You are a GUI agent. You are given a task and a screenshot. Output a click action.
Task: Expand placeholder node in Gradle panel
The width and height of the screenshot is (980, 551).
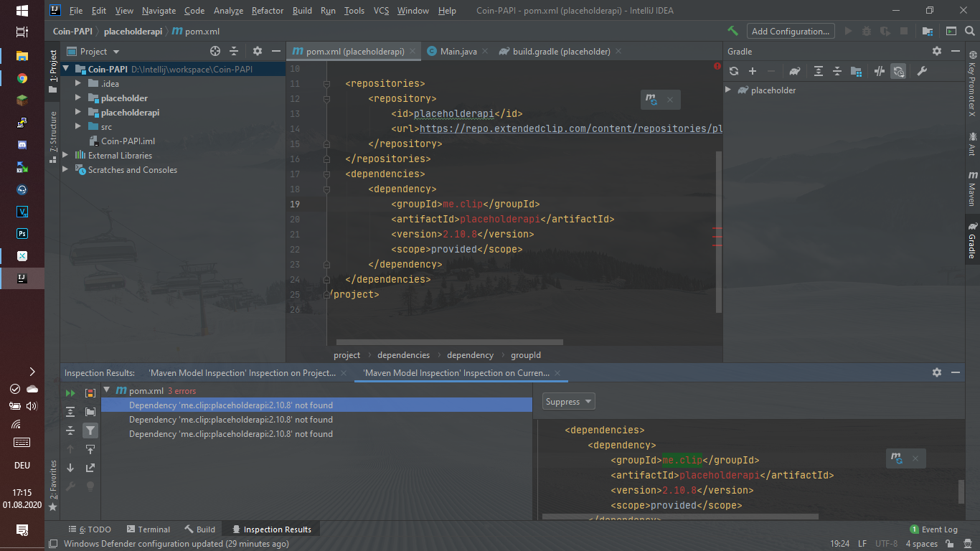[x=729, y=90]
